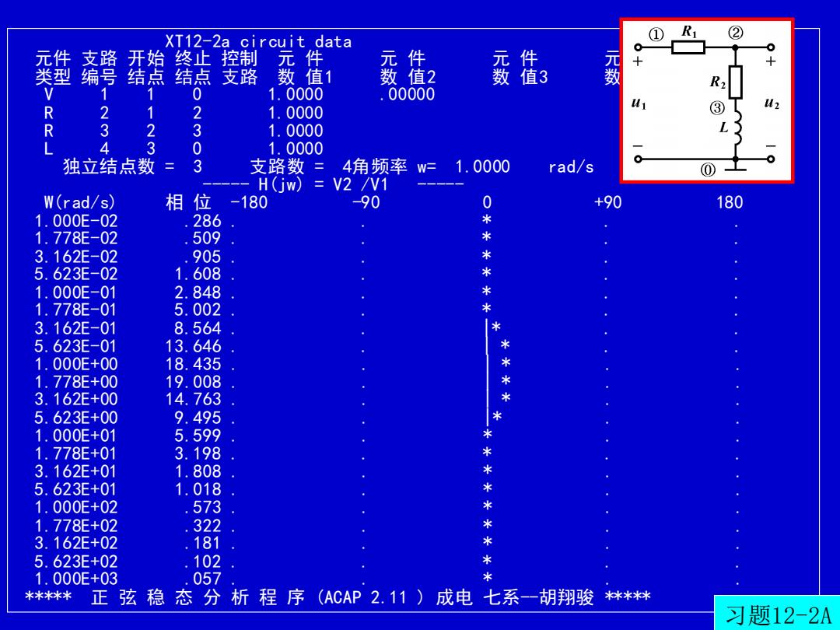The height and width of the screenshot is (630, 840).
Task: Click the '独立结点数 = 3' text
Action: tap(133, 166)
